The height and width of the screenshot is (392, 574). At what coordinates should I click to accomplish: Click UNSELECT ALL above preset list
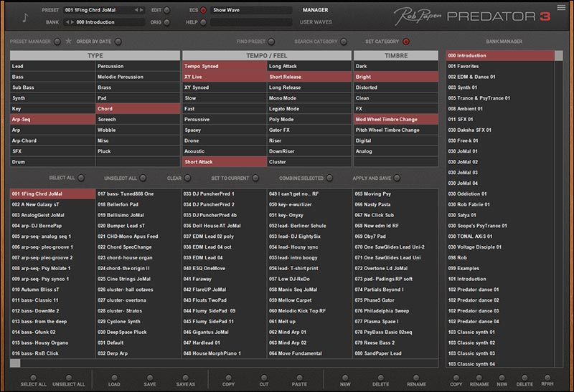143,178
